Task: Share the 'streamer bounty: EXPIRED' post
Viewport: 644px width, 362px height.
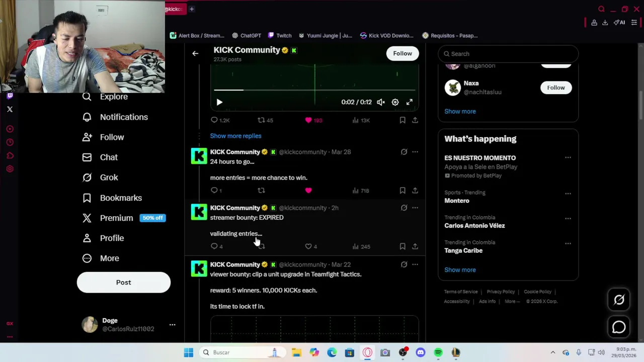Action: pos(415,246)
